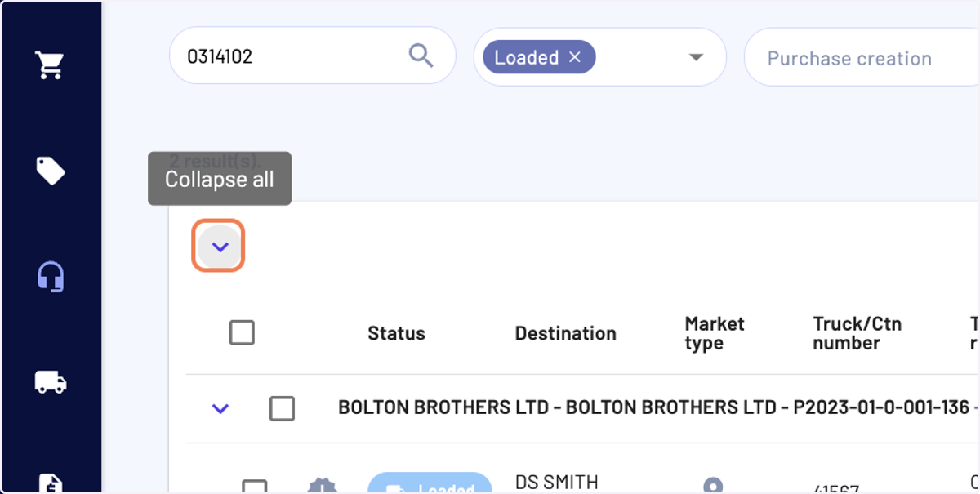980x494 pixels.
Task: Click the Loaded status badge
Action: 430,485
